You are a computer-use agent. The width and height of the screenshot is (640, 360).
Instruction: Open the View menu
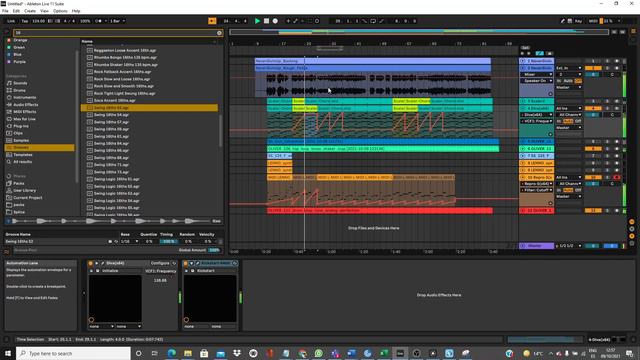click(44, 11)
